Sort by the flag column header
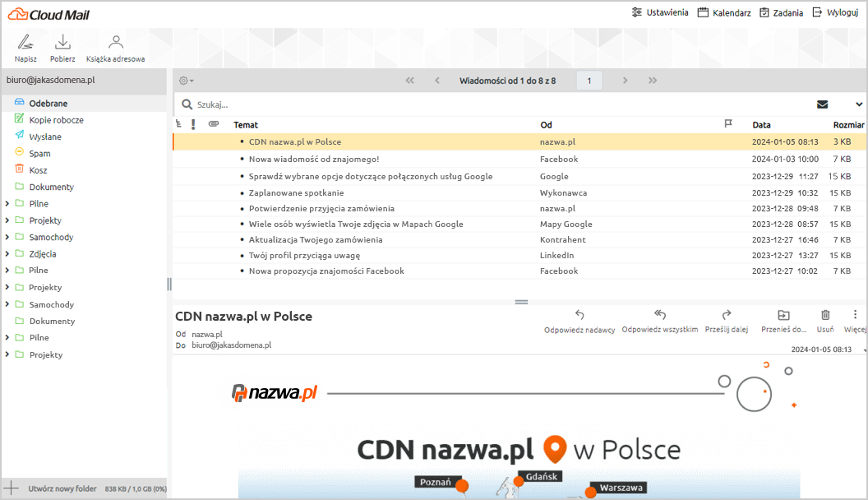This screenshot has height=500, width=868. (728, 124)
